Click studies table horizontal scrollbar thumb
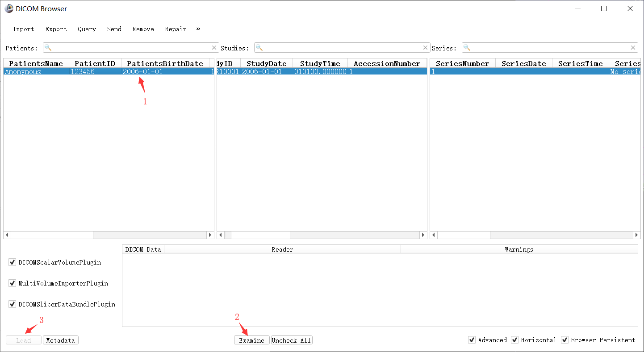The width and height of the screenshot is (644, 352). click(260, 235)
